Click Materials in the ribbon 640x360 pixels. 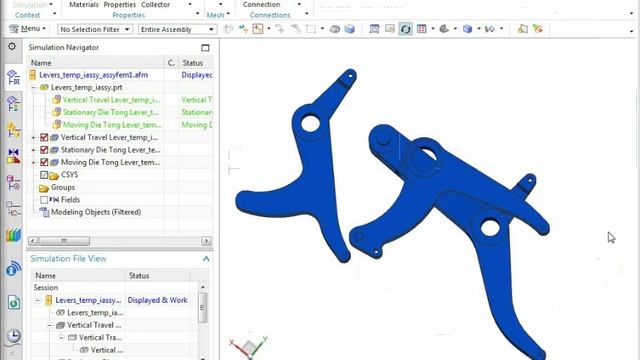pos(84,4)
